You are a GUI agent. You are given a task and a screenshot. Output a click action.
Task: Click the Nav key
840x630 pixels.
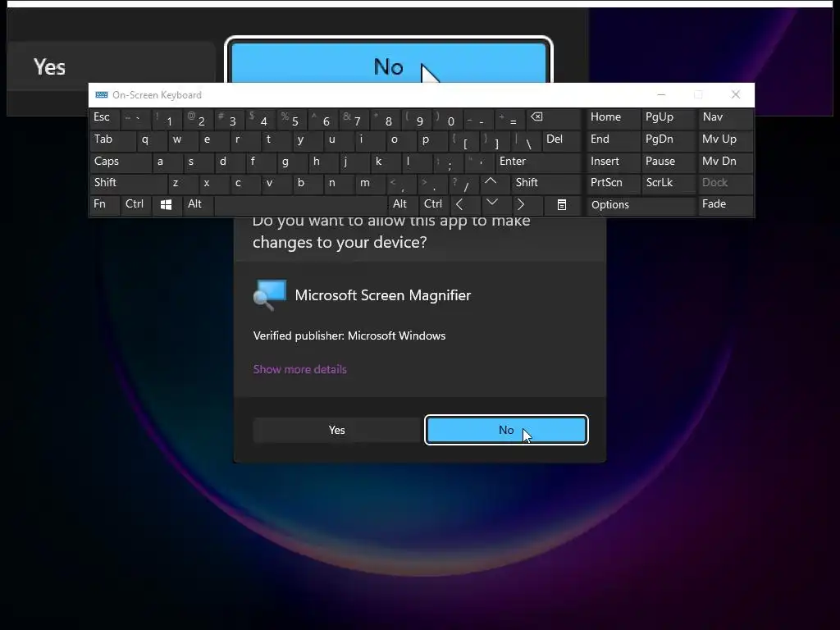click(x=726, y=118)
